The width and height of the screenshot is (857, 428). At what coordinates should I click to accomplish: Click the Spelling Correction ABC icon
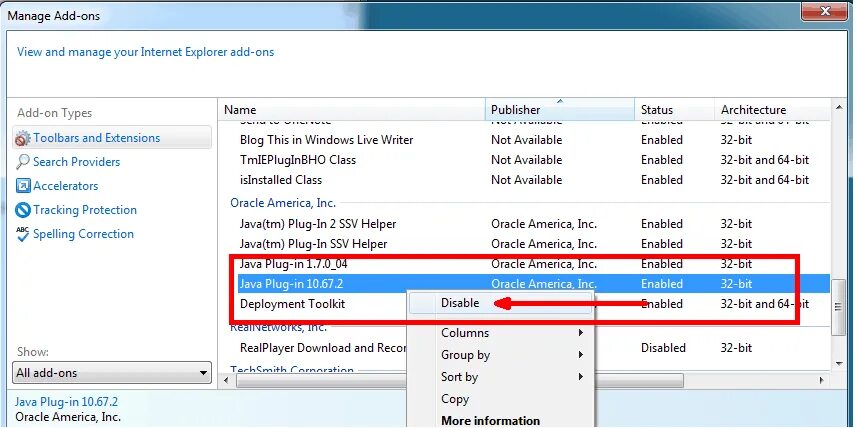pyautogui.click(x=22, y=234)
